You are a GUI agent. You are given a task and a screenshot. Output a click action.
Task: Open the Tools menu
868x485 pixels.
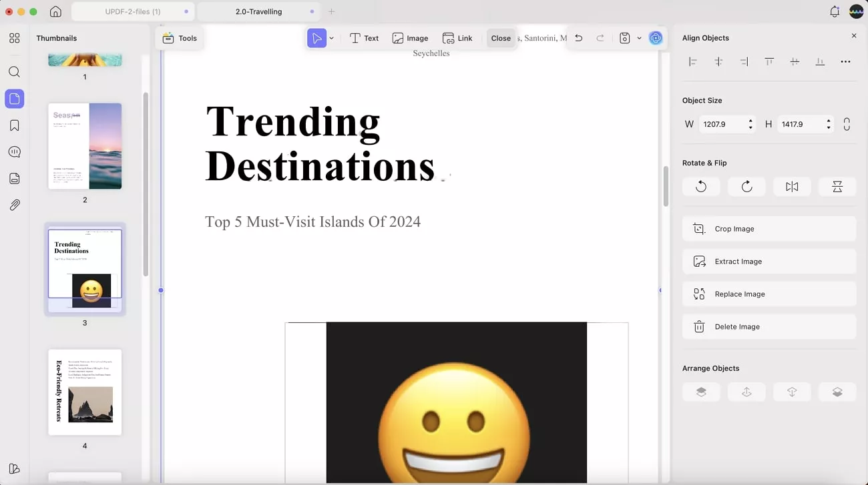[x=180, y=38]
